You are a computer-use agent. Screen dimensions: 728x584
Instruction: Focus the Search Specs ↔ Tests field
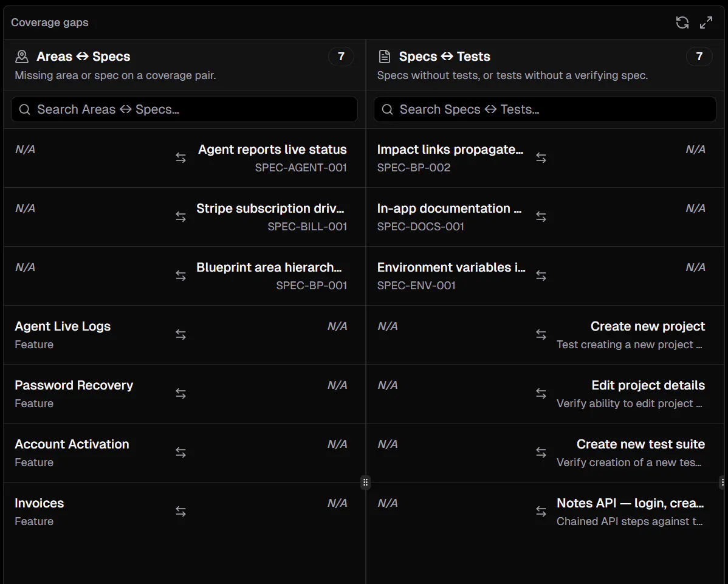tap(544, 109)
